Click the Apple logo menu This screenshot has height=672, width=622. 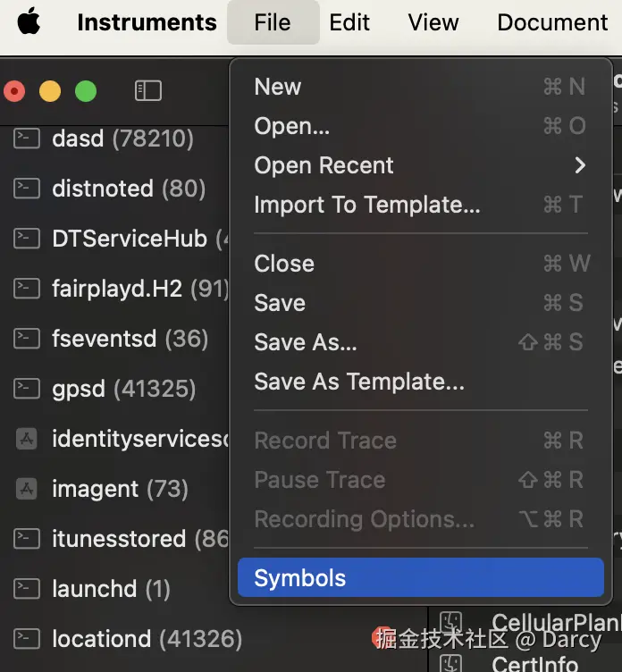tap(29, 21)
